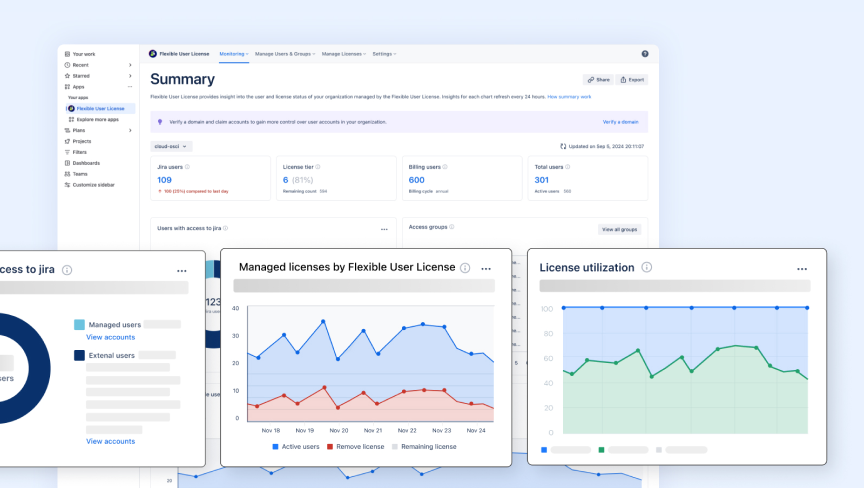Toggle Remaining license legend series
Image resolution: width=864 pixels, height=488 pixels.
coord(424,447)
